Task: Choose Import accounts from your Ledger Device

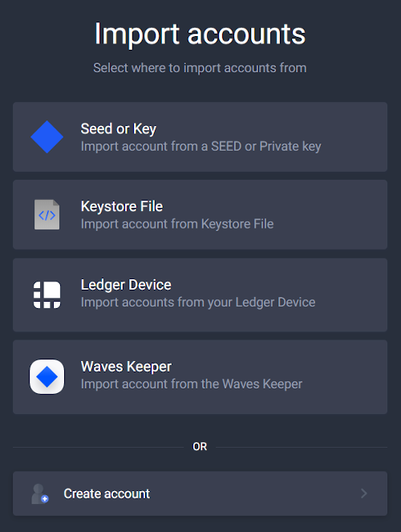Action: point(198,303)
